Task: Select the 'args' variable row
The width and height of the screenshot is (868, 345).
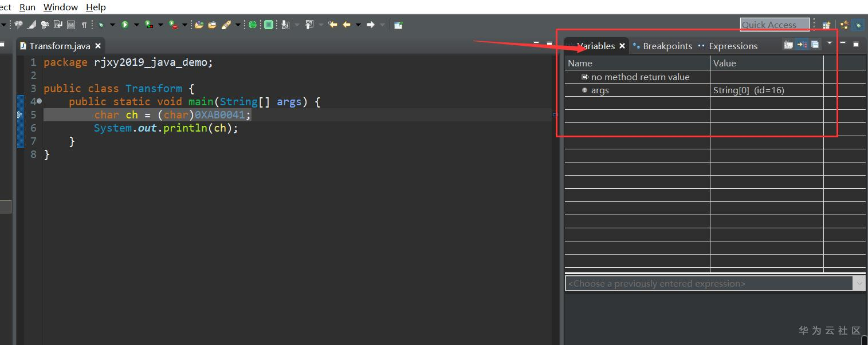Action: [714, 90]
